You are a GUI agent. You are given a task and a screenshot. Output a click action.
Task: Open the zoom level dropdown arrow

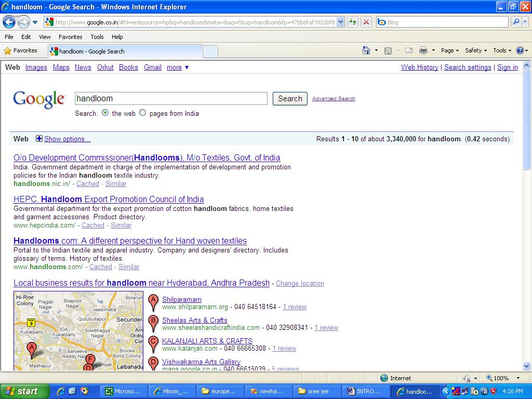click(x=518, y=378)
